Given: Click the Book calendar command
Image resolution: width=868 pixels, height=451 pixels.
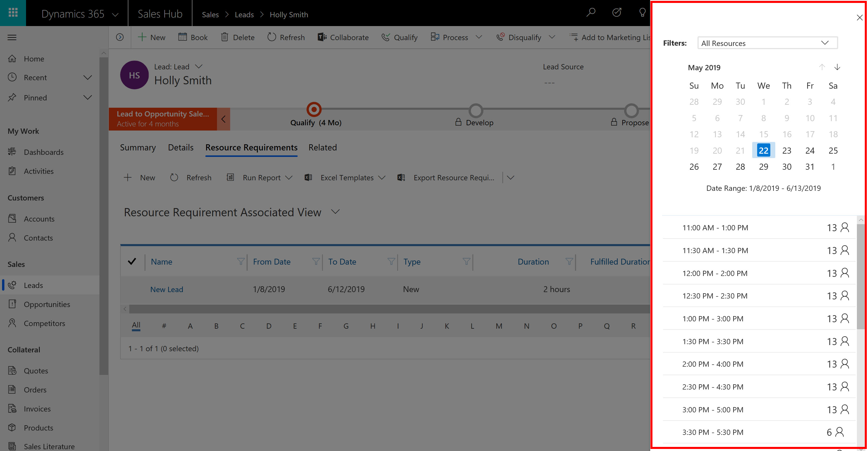Looking at the screenshot, I should click(193, 37).
